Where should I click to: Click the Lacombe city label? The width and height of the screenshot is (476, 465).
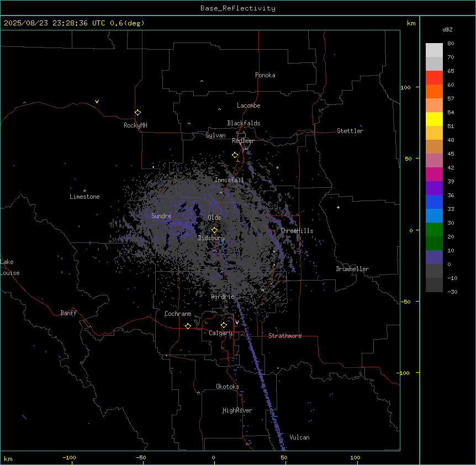pyautogui.click(x=248, y=105)
